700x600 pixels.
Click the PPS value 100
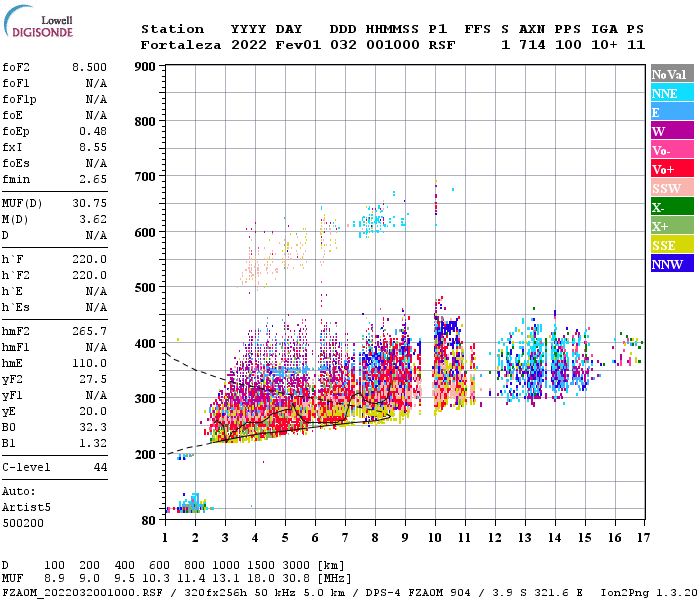[x=568, y=45]
